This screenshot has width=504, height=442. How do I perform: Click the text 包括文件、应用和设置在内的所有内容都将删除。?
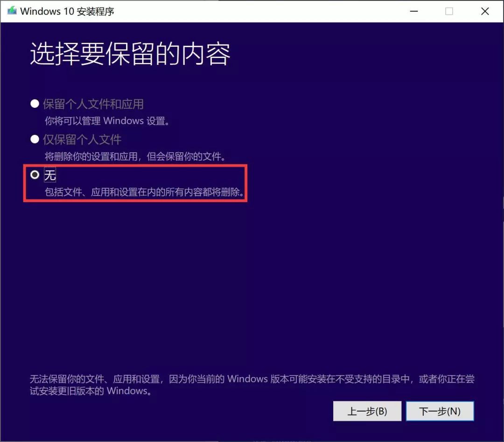[x=145, y=192]
